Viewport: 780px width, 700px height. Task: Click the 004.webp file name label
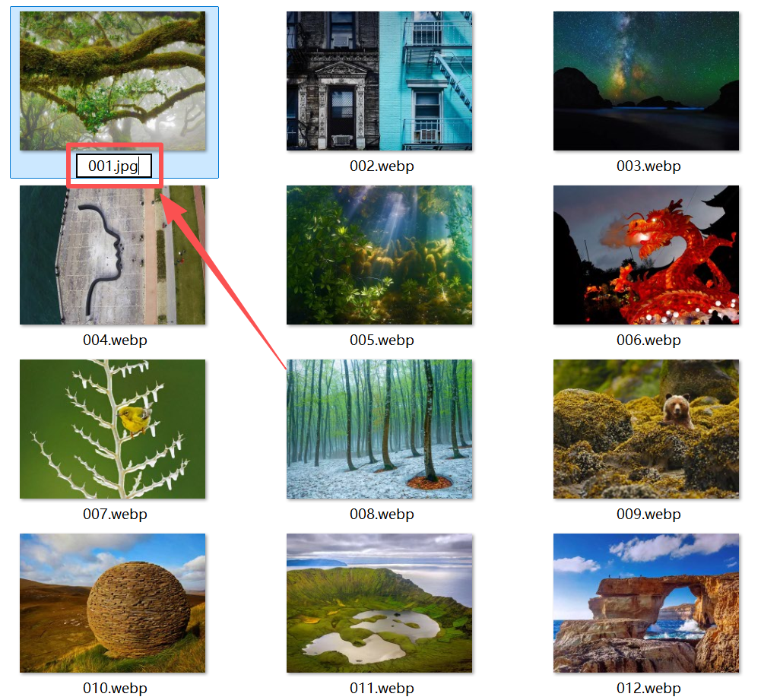[115, 340]
